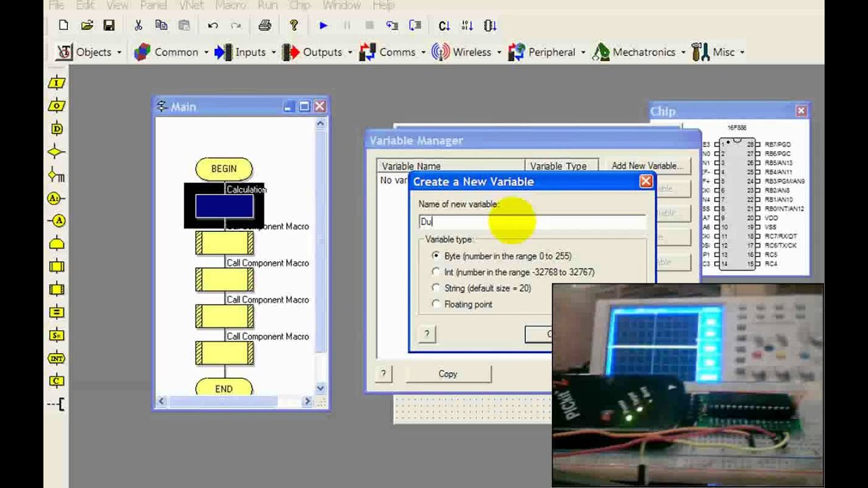Expand the Misc components dropdown arrow
Viewport: 868px width, 488px height.
coord(743,52)
